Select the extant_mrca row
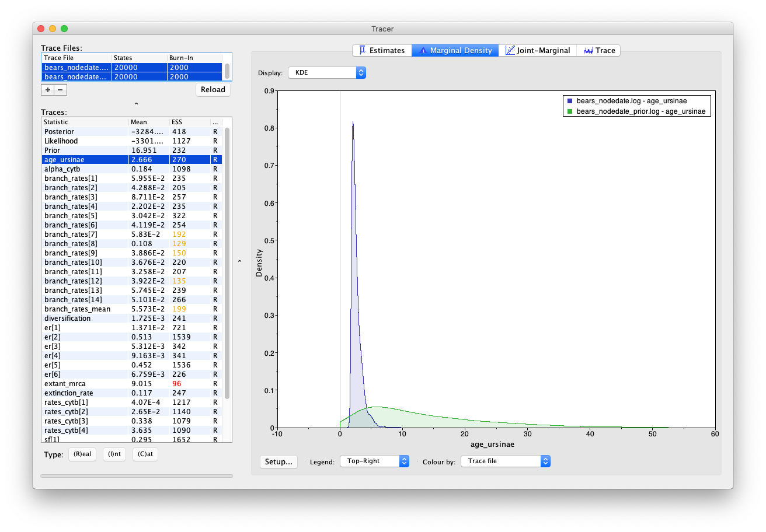766x532 pixels. (132, 383)
